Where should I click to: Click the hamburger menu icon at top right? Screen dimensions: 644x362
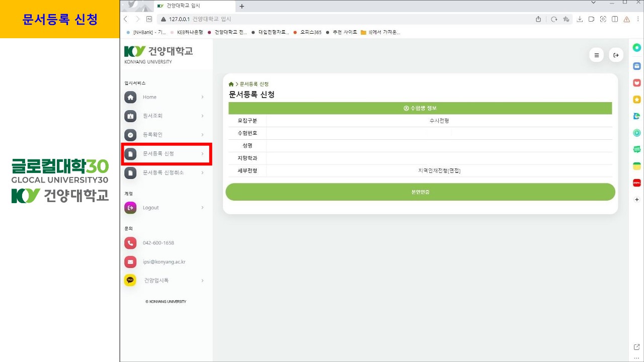pyautogui.click(x=597, y=55)
